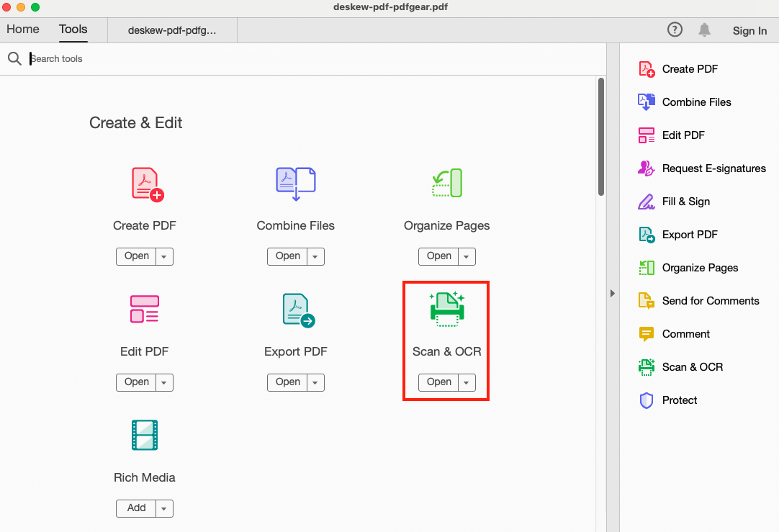779x532 pixels.
Task: Switch to the Home tab
Action: 23,30
